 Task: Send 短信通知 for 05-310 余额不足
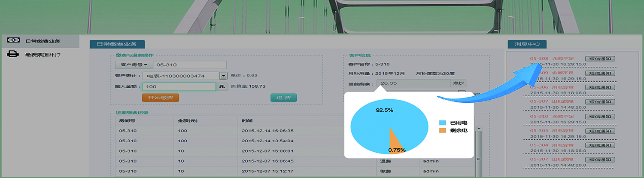coord(600,117)
